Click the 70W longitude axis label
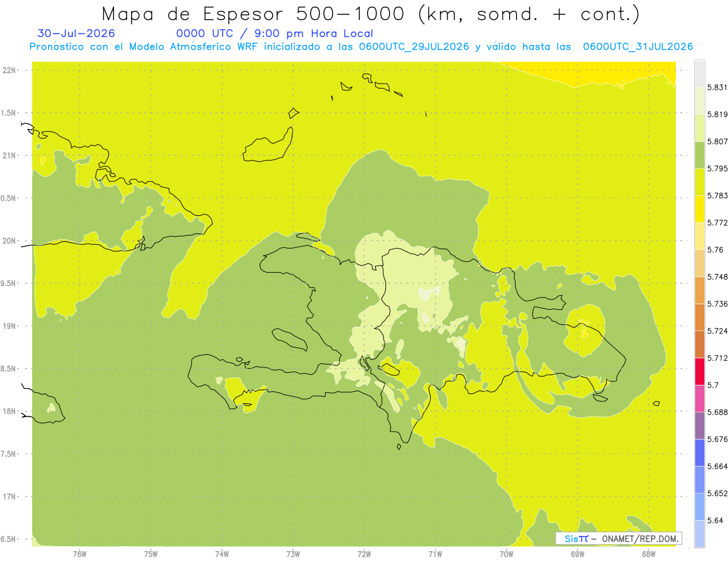728x562 pixels. point(507,554)
